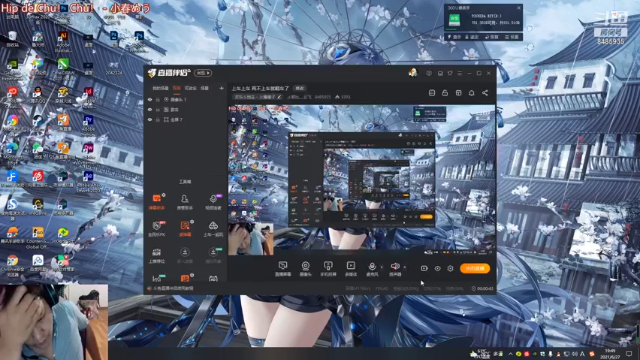This screenshot has width=640, height=360.
Task: Open the phone screen mirroring source
Action: click(328, 269)
